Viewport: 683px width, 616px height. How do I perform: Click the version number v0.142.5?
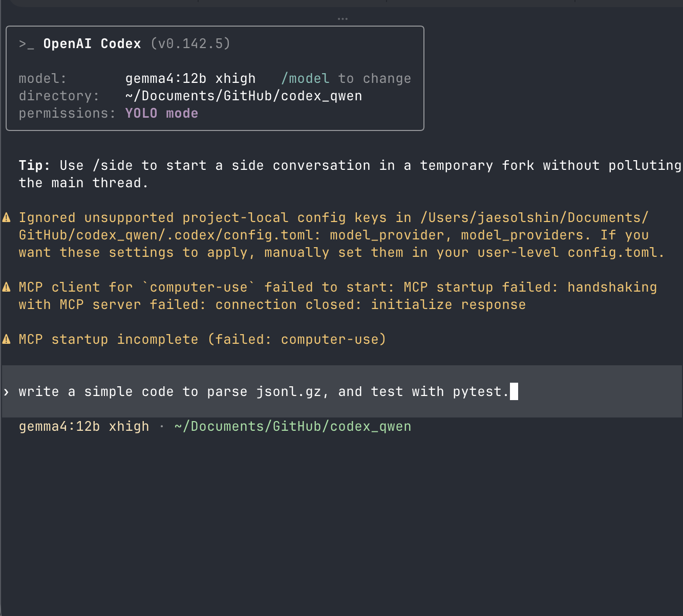point(190,43)
